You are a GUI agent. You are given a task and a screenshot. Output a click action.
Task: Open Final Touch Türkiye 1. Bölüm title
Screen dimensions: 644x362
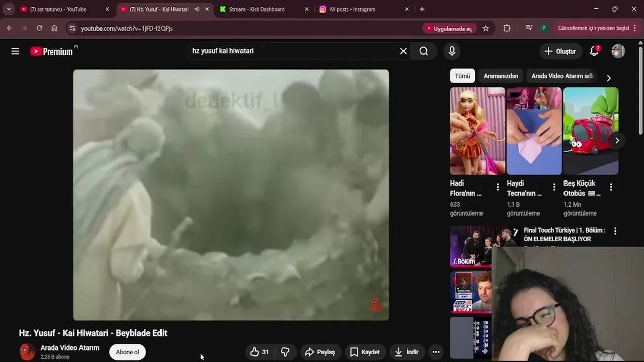tap(565, 235)
